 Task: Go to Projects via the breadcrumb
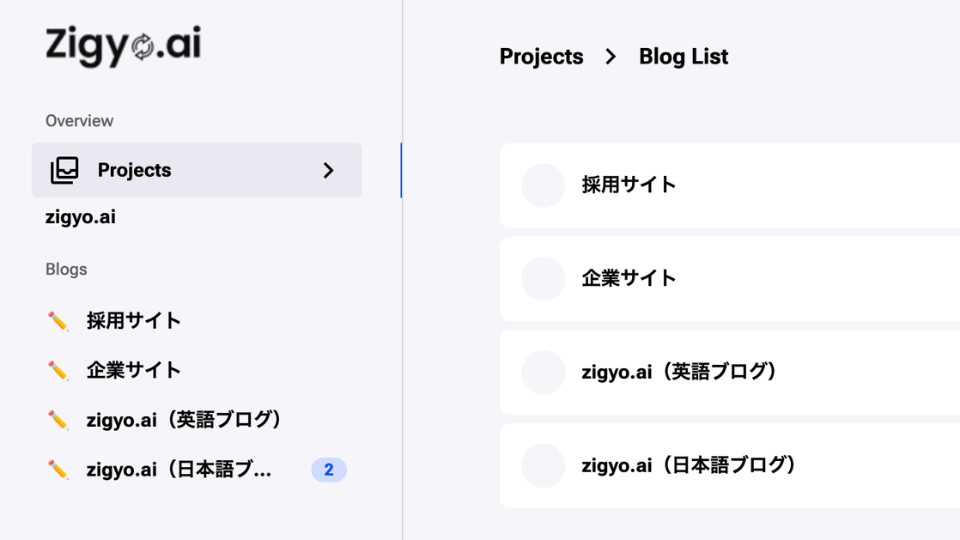coord(541,57)
